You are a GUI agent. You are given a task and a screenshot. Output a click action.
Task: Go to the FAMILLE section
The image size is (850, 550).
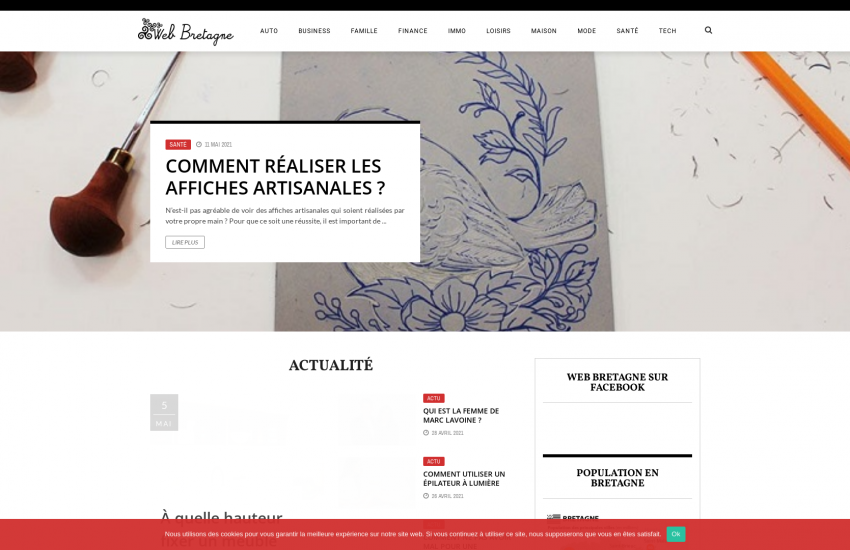[x=364, y=31]
